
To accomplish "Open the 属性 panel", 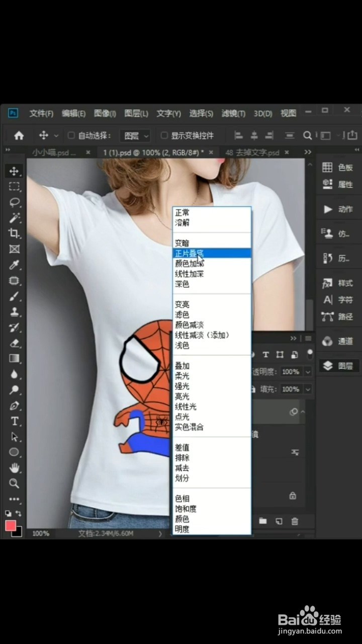I will 338,185.
